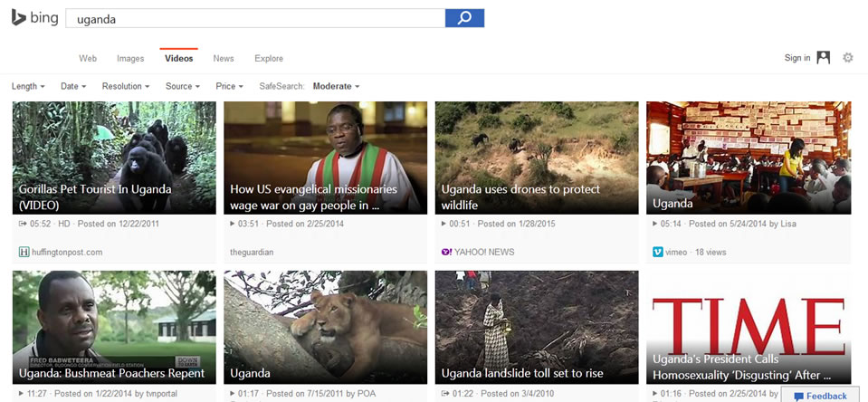The image size is (868, 402).
Task: Click play icon beside 03:51 duration
Action: [233, 224]
